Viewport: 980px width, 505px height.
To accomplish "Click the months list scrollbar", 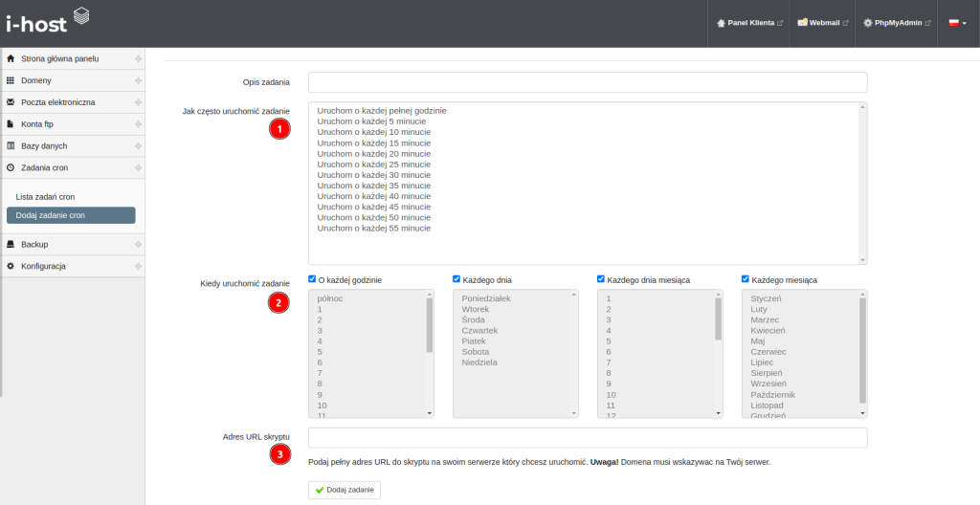I will tap(862, 354).
